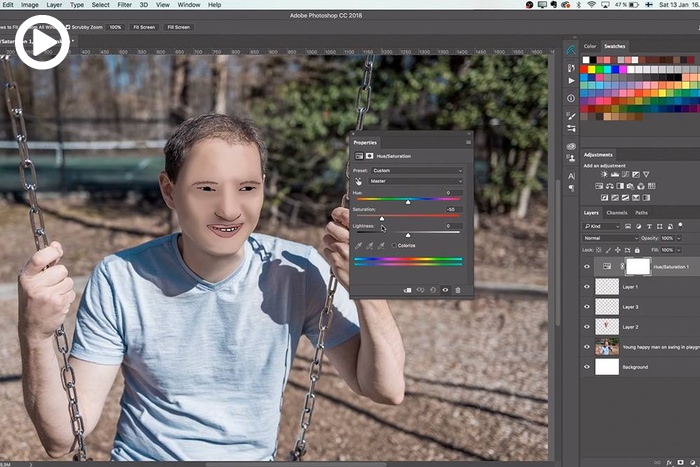This screenshot has width=700, height=467.
Task: Select the on-image targeted adjustment tool
Action: (358, 181)
